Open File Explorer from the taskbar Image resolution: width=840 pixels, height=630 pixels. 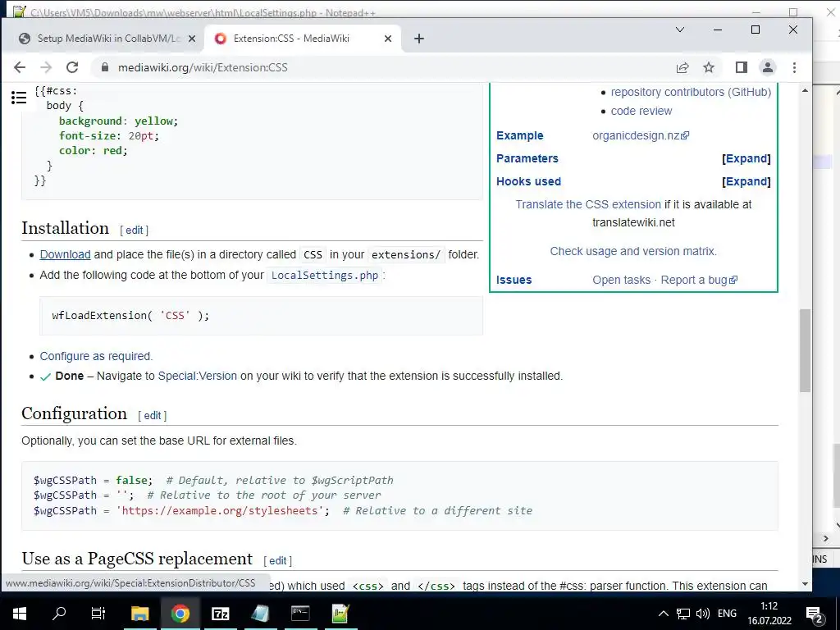[x=140, y=614]
